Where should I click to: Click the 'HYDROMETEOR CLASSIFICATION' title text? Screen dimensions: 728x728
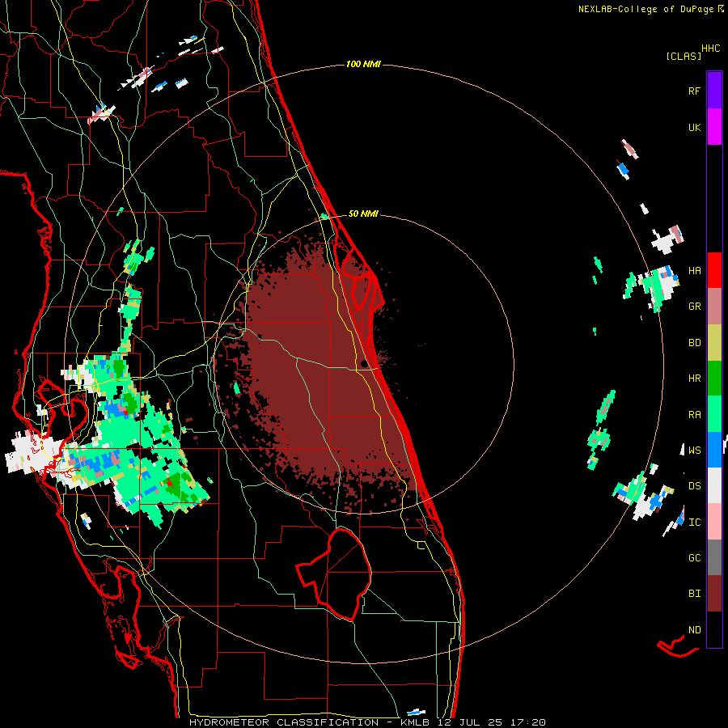click(x=284, y=722)
